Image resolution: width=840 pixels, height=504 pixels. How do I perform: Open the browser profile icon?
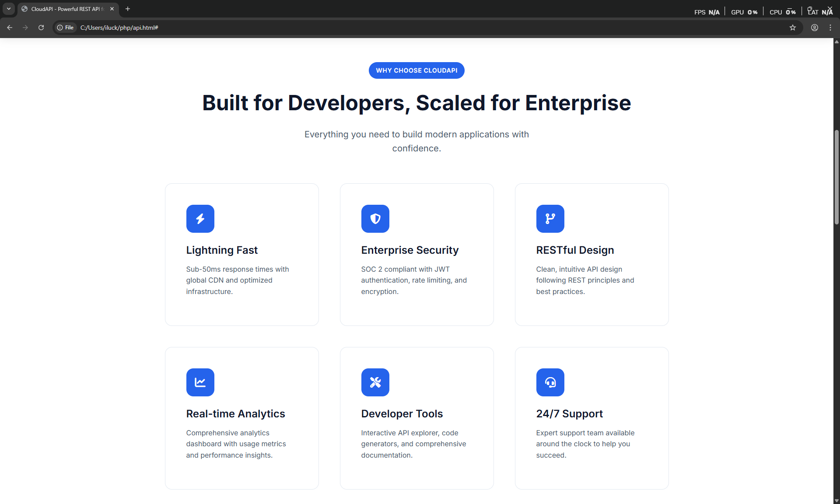pos(814,28)
